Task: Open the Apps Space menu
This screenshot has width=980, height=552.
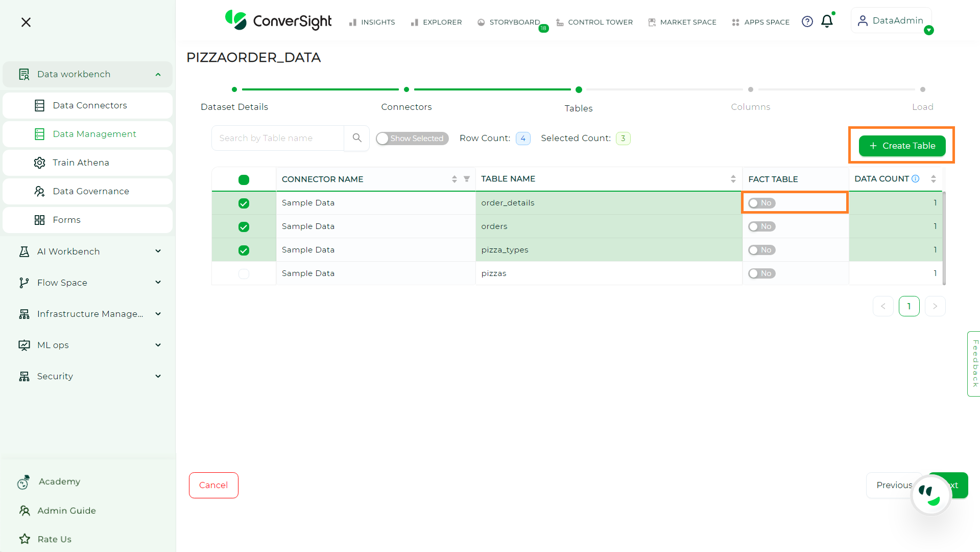Action: click(x=760, y=22)
